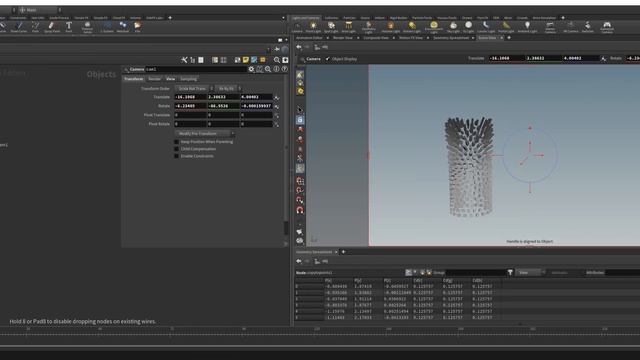Click first row P[x] value in spreadsheet

[337, 287]
